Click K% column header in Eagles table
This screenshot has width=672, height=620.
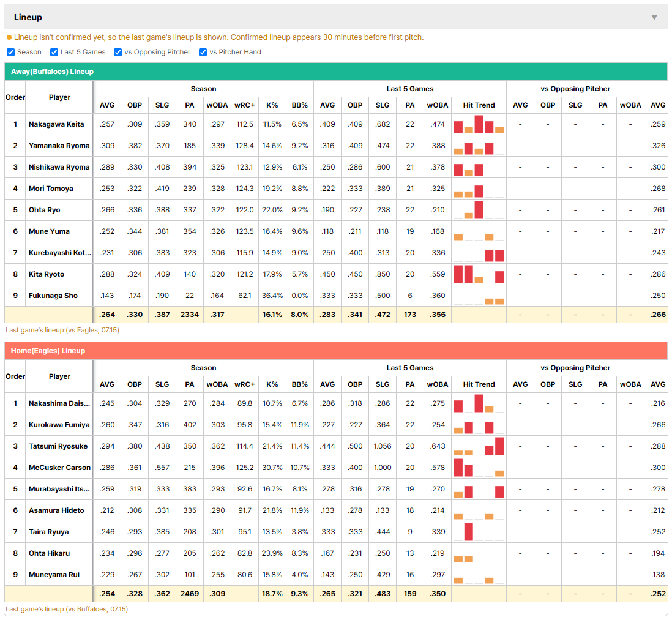coord(272,384)
